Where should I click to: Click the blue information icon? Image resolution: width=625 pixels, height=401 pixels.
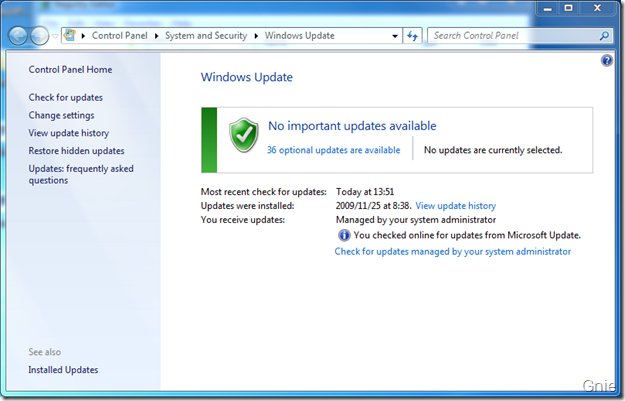point(344,236)
